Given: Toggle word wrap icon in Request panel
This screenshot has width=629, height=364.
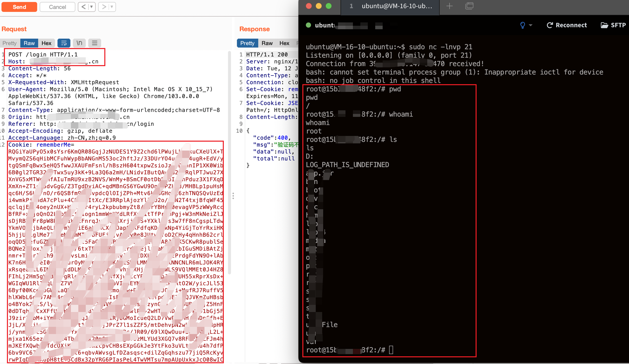Looking at the screenshot, I should pos(64,43).
